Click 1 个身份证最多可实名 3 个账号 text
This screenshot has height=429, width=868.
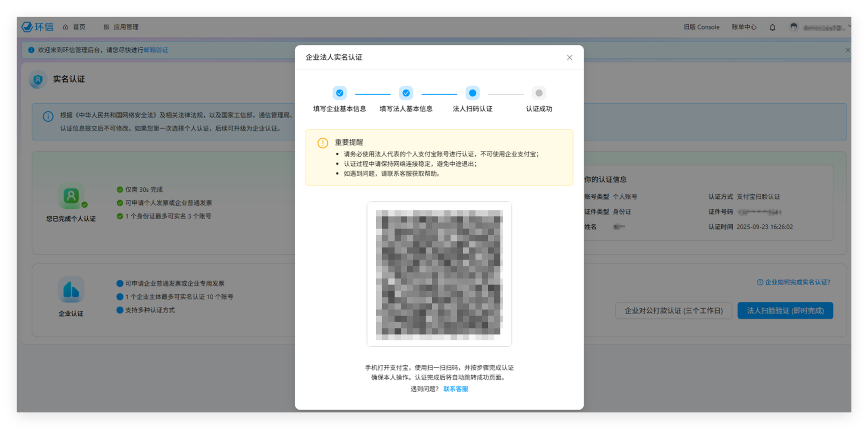168,216
